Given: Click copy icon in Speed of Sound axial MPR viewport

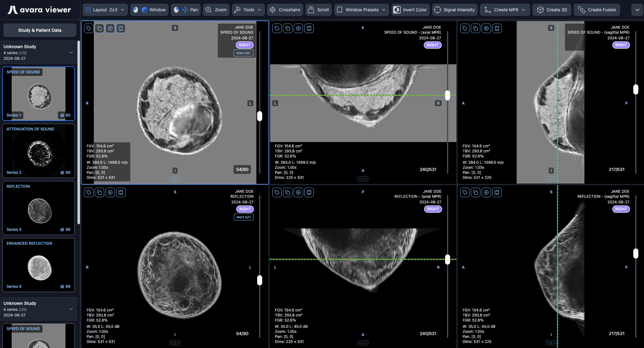Looking at the screenshot, I should tap(288, 28).
